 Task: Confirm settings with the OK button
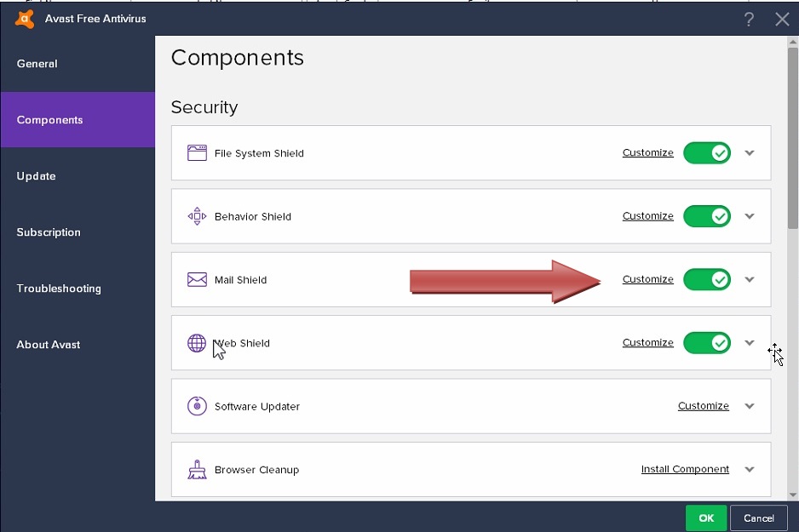pyautogui.click(x=706, y=518)
